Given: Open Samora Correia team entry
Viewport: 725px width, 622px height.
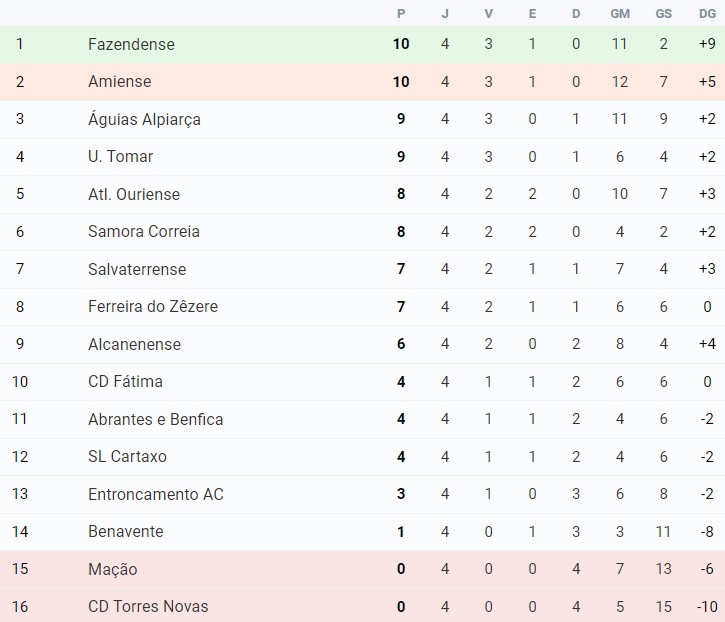Looking at the screenshot, I should [x=144, y=231].
